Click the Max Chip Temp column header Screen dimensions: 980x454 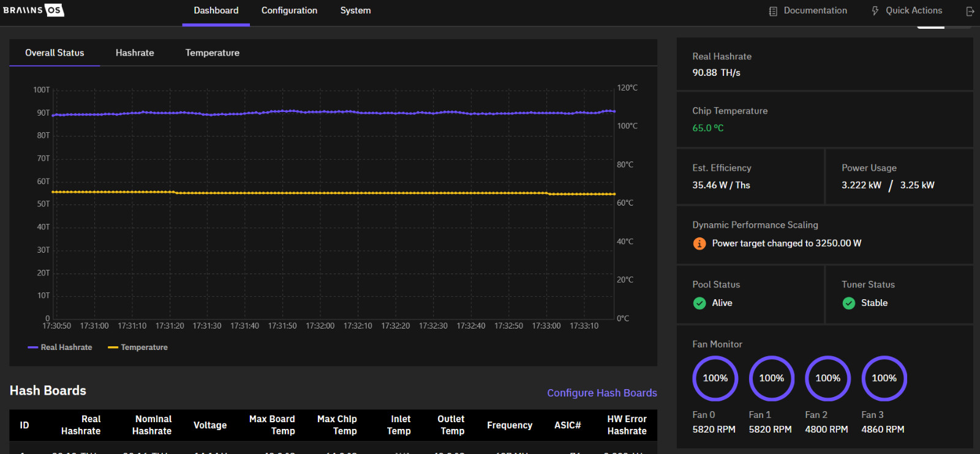(x=337, y=425)
